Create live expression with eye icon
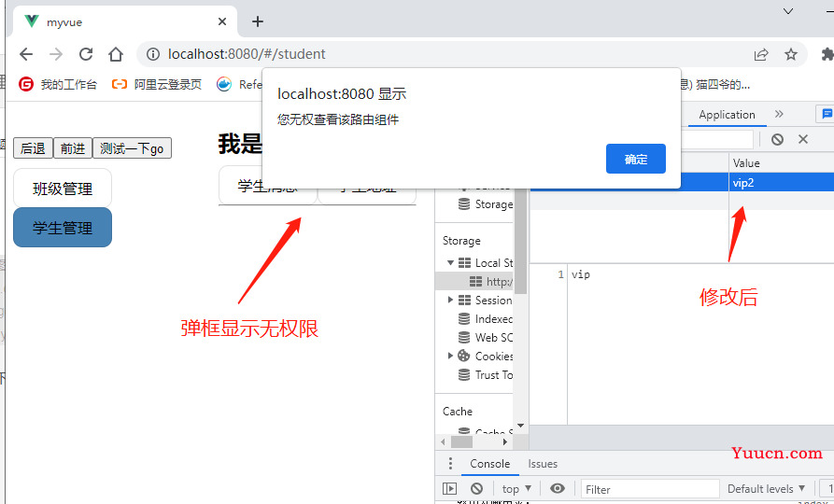The image size is (834, 504). (557, 488)
